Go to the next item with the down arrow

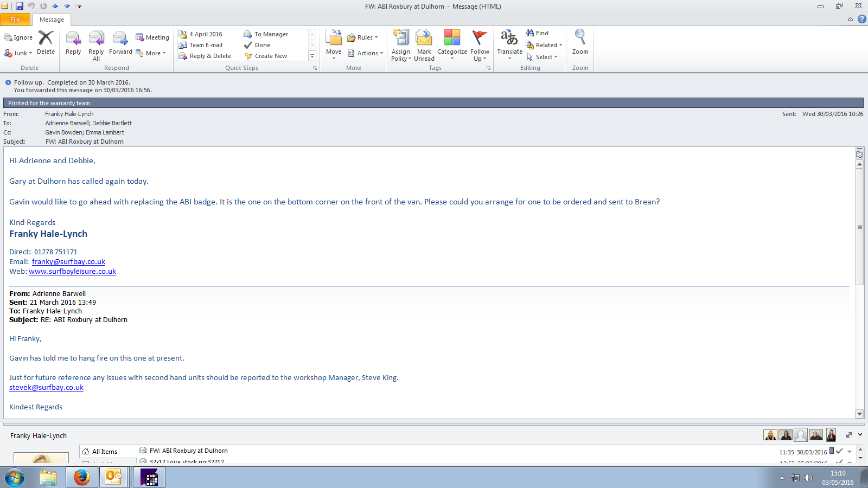[67, 6]
